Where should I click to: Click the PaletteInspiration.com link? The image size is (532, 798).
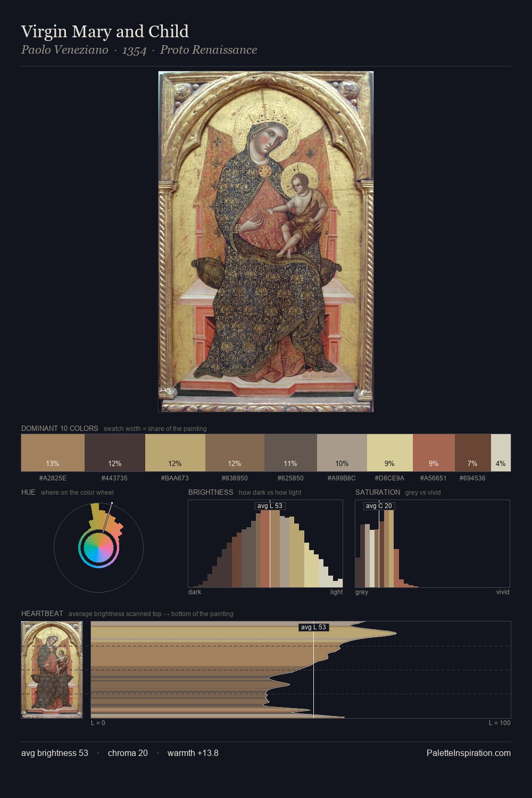click(x=469, y=753)
